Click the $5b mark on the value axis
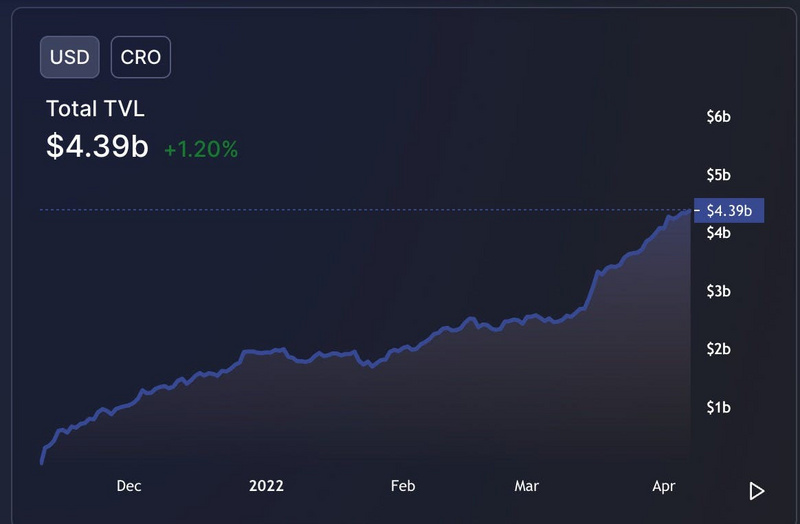 pyautogui.click(x=718, y=175)
